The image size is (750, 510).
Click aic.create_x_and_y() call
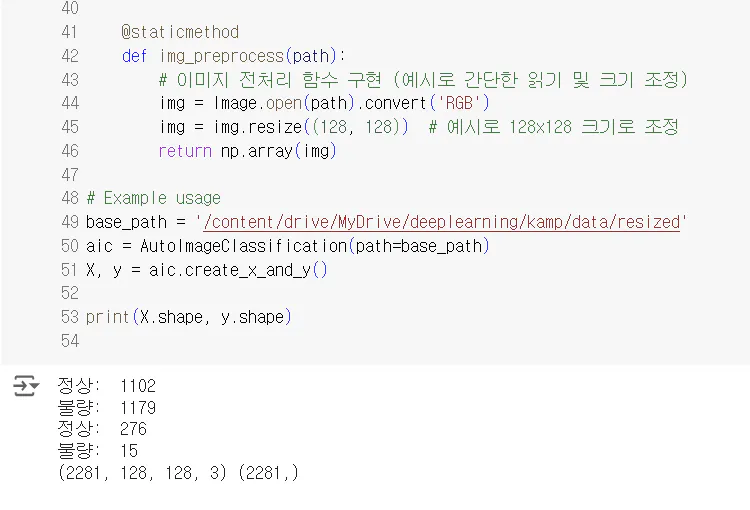(238, 270)
